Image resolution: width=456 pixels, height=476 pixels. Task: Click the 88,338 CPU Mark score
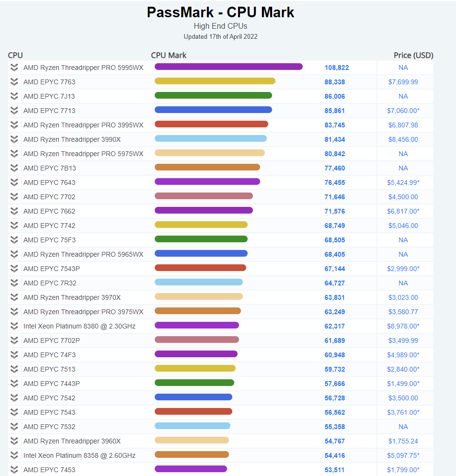coord(334,82)
